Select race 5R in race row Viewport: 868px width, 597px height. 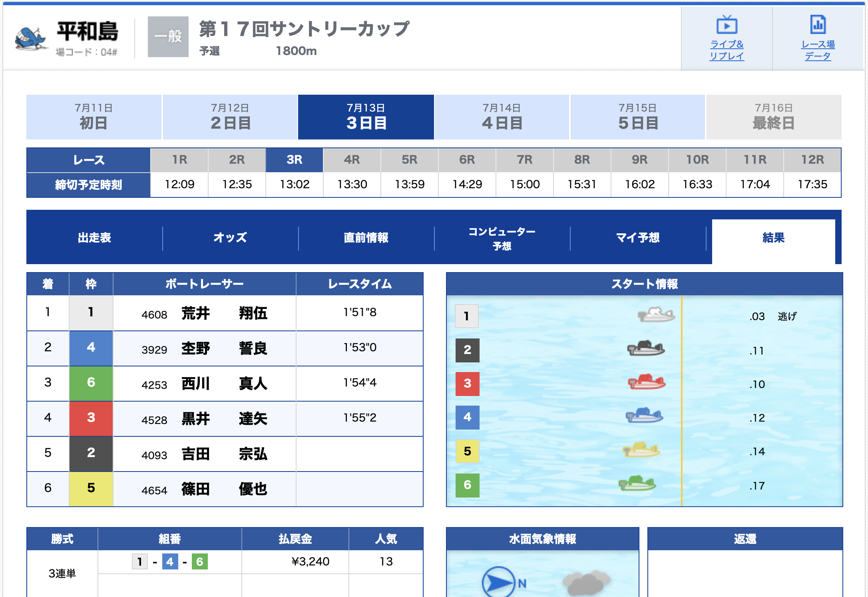[410, 160]
